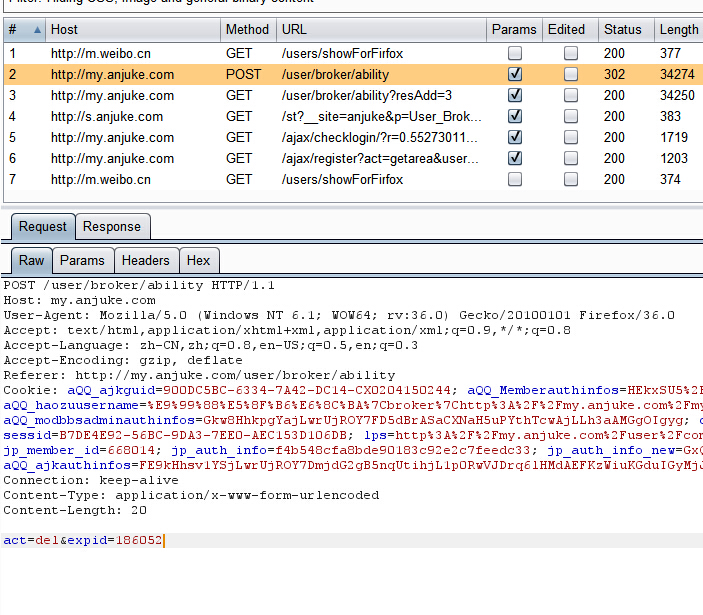
Task: Sort table by Host column header
Action: click(133, 30)
